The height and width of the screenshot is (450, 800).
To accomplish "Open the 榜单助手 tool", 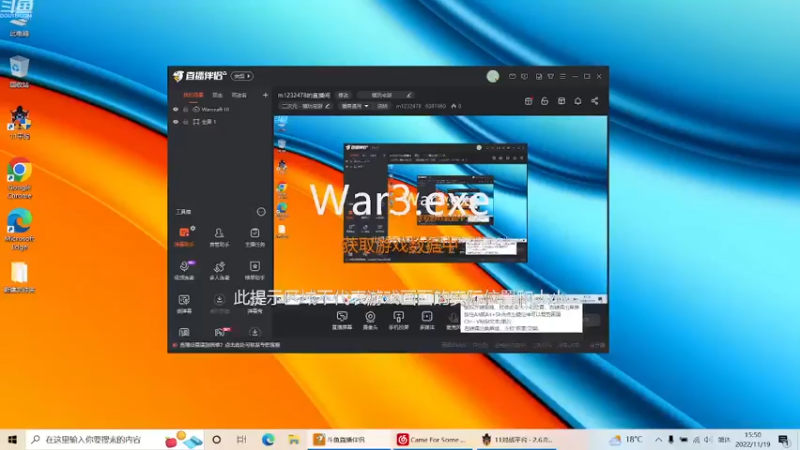I will pyautogui.click(x=255, y=270).
